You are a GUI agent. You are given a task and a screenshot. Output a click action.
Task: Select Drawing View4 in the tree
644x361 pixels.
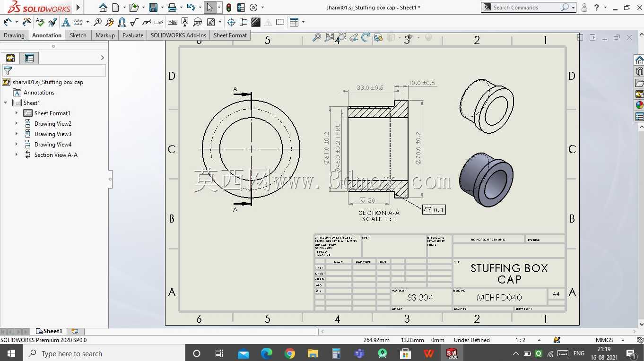pyautogui.click(x=52, y=144)
